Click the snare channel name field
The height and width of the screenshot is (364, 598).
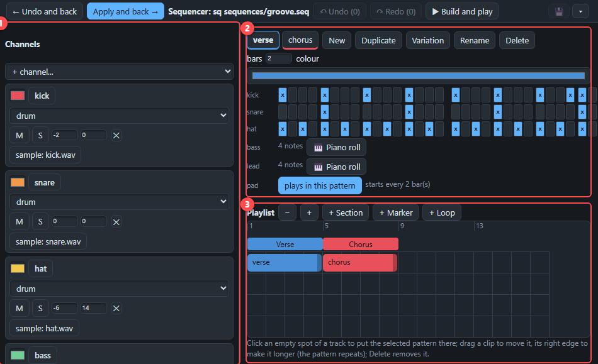click(45, 182)
